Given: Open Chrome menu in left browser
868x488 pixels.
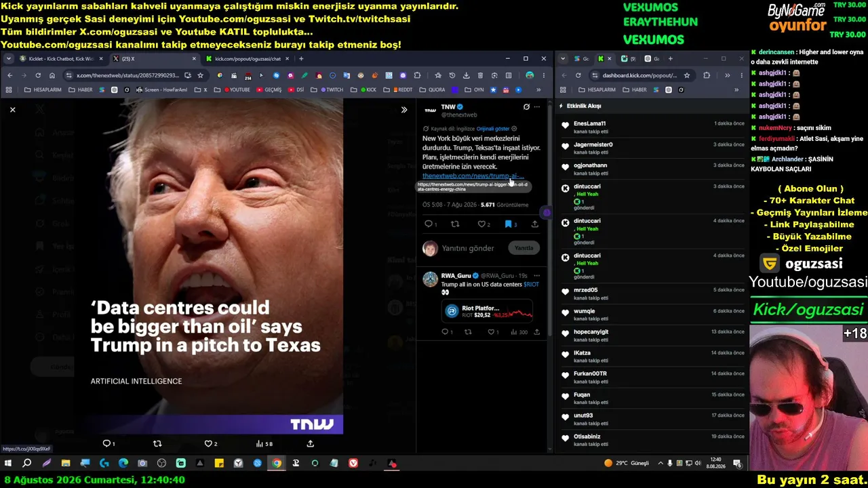Looking at the screenshot, I should (544, 75).
